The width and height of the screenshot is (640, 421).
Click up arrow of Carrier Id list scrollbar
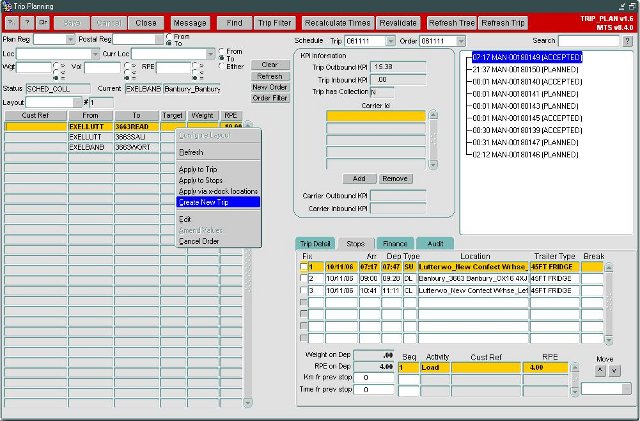tap(433, 115)
